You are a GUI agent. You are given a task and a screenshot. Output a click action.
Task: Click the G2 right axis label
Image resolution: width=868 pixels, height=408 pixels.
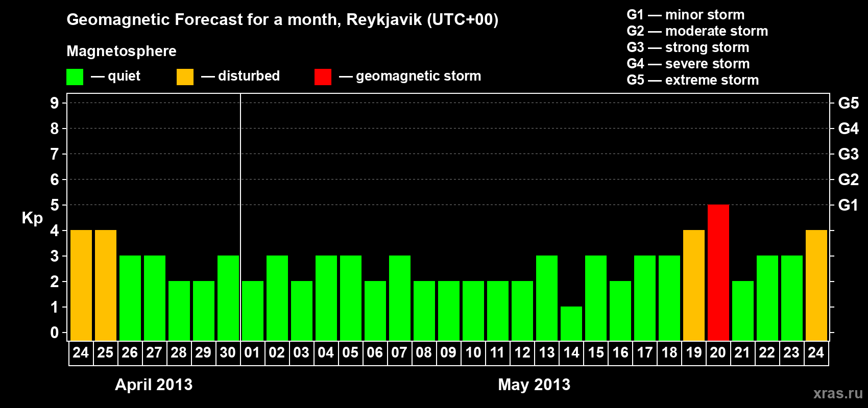click(848, 180)
